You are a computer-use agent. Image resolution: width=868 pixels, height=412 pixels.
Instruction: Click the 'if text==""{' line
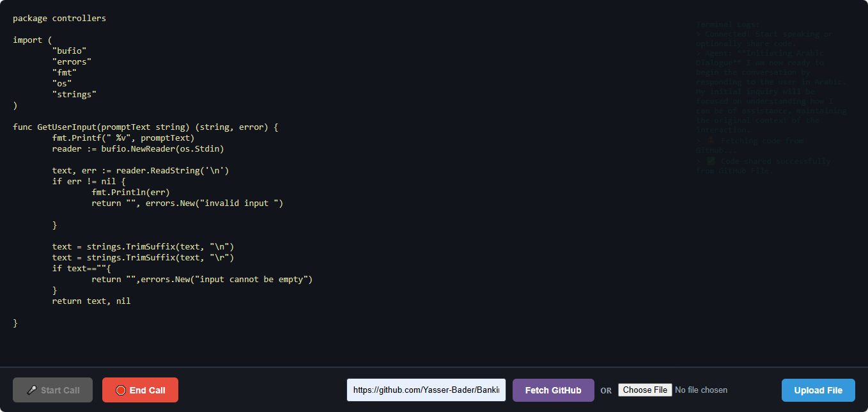coord(82,269)
